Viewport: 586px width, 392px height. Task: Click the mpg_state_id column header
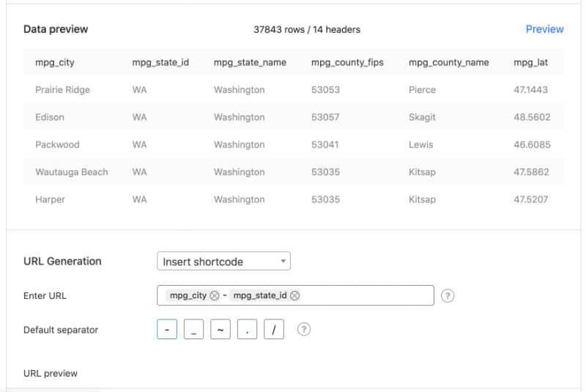point(160,62)
